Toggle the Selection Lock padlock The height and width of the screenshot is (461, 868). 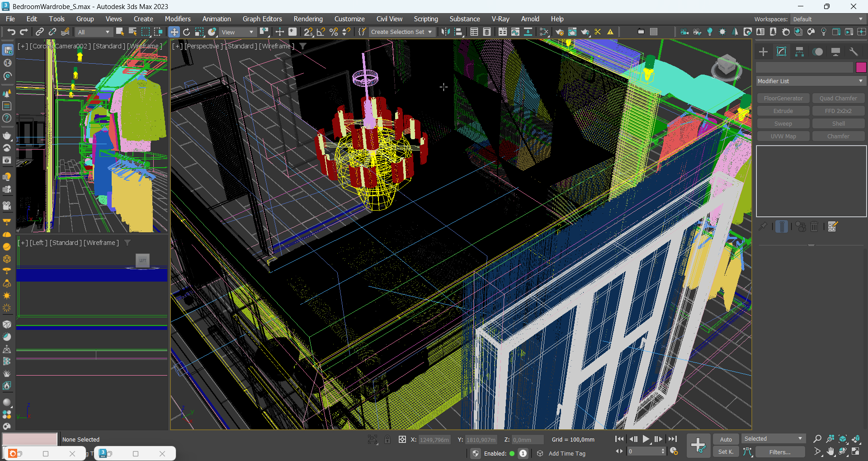[387, 439]
